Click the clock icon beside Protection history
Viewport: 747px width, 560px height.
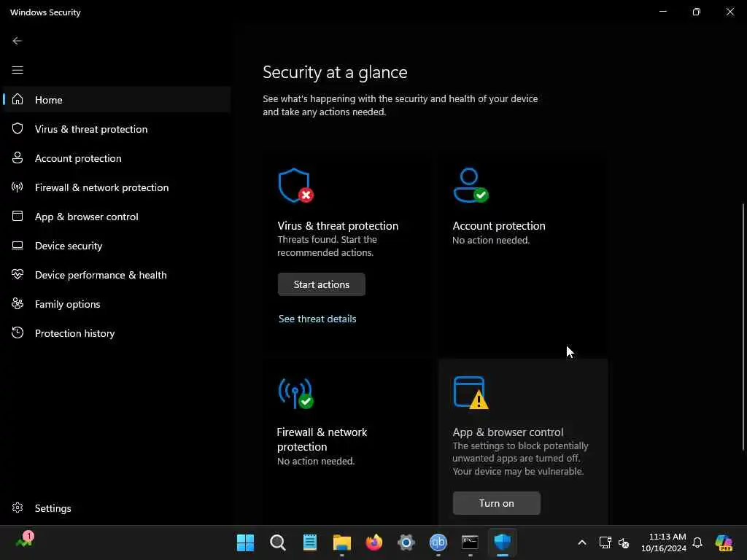pos(18,332)
